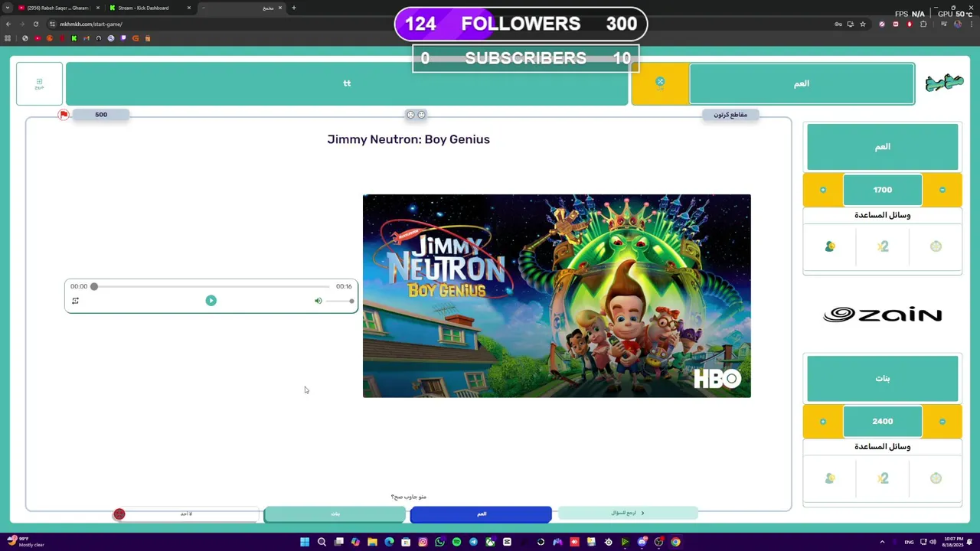Screen dimensions: 980x551
Task: Bookmark this page with star icon
Action: (x=863, y=24)
